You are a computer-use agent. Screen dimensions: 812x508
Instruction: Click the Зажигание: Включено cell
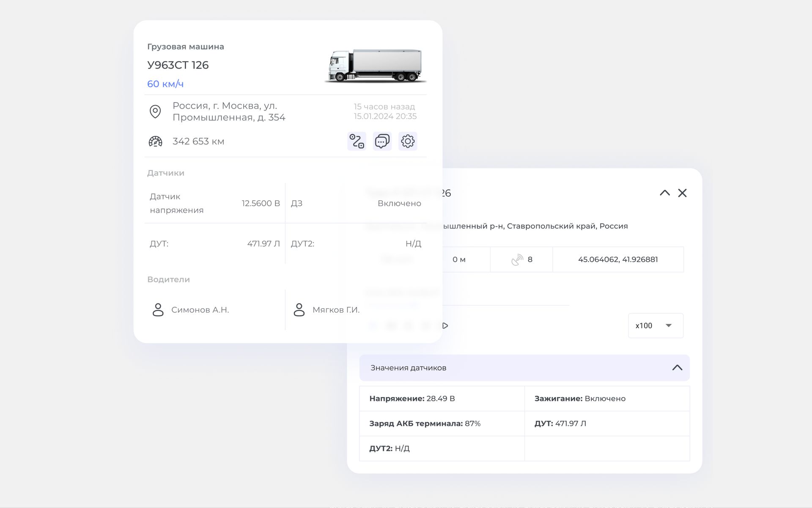point(606,398)
